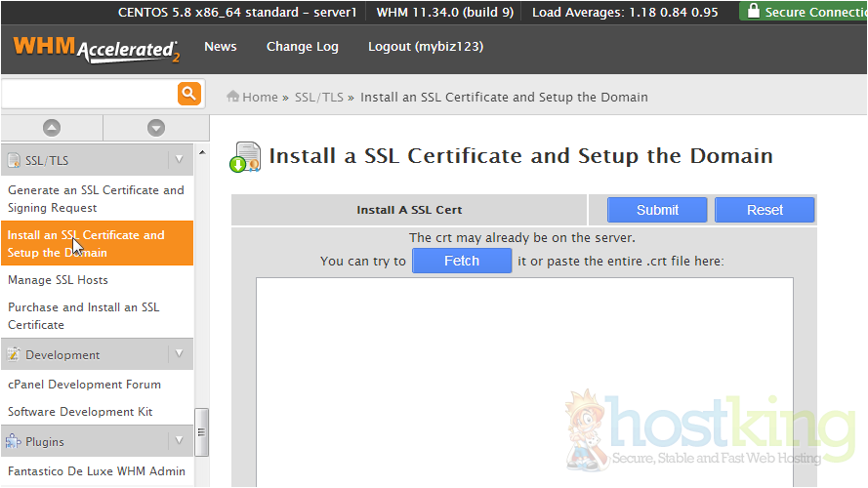Collapse the Development section arrow
Screen dimensions: 868x488
pyautogui.click(x=179, y=353)
